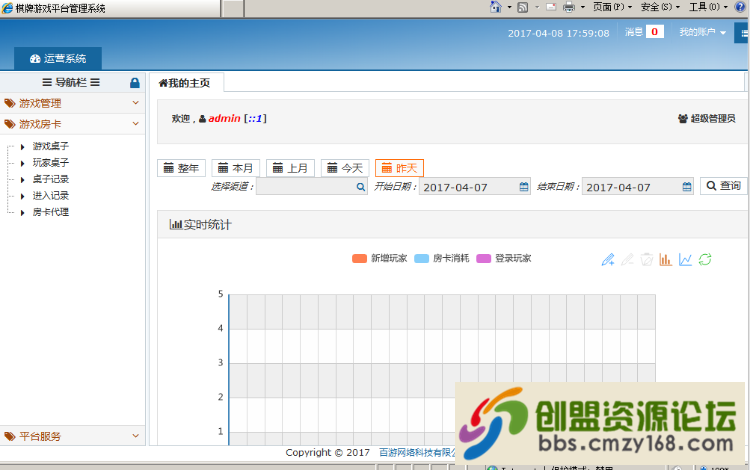Click the 游戏管理 tag icon
The image size is (750, 470).
pos(10,103)
